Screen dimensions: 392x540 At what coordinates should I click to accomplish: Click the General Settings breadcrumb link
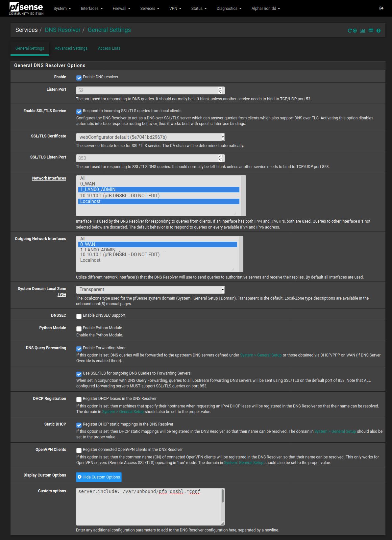point(109,30)
